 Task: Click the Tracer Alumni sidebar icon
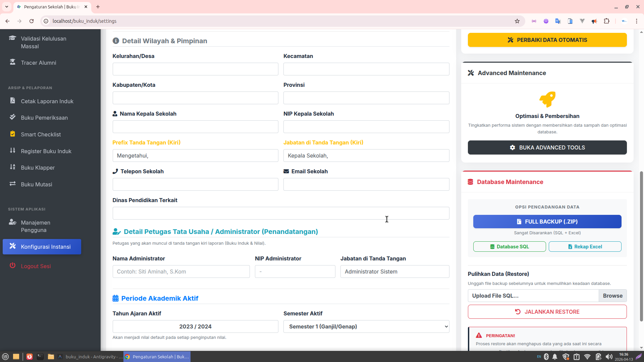pyautogui.click(x=13, y=62)
